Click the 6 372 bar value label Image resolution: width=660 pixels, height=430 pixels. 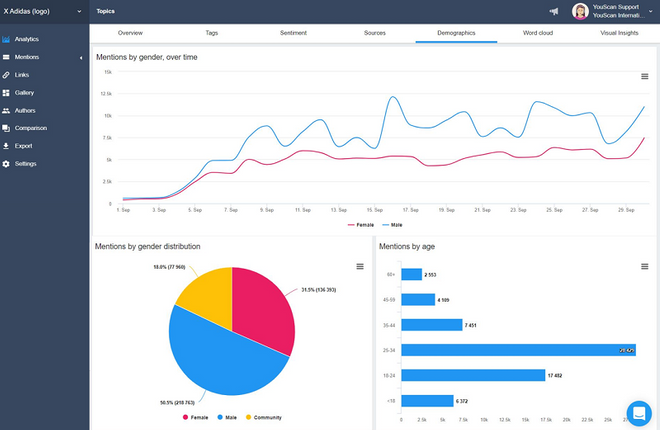coord(462,401)
